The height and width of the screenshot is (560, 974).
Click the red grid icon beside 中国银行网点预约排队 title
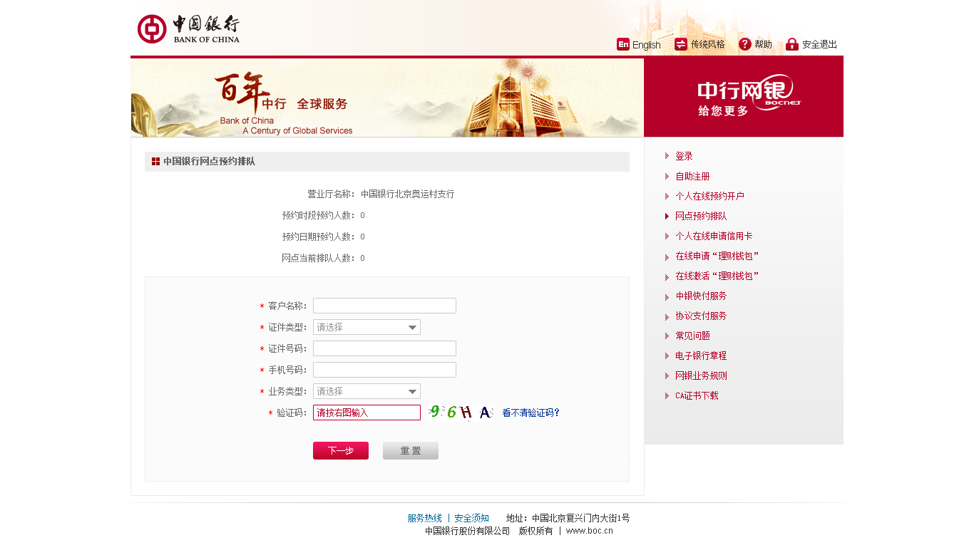click(155, 162)
